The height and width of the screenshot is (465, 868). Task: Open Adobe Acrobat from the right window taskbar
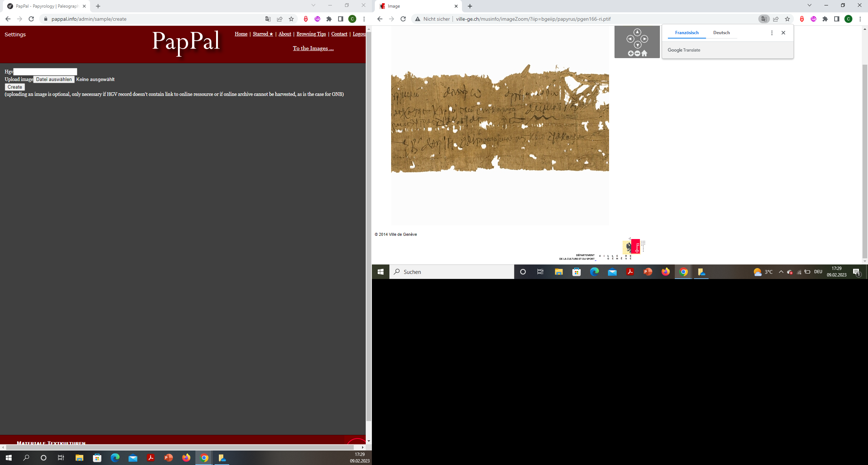coord(630,272)
